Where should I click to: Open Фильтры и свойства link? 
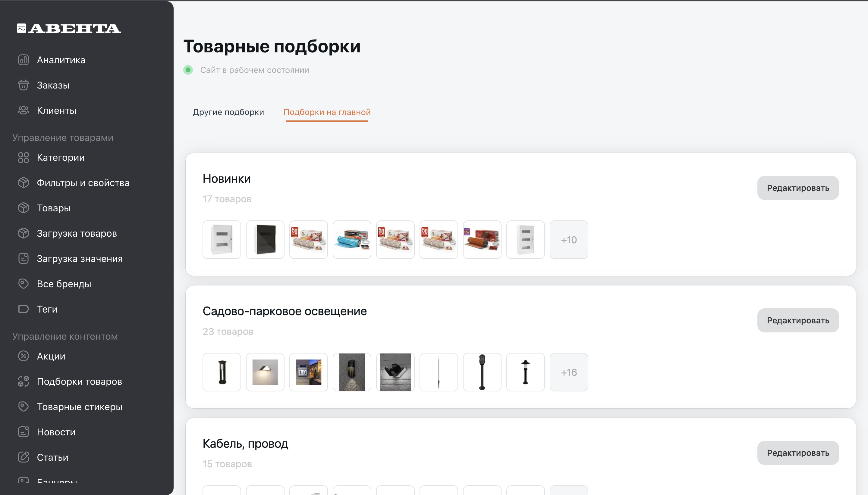tap(83, 182)
